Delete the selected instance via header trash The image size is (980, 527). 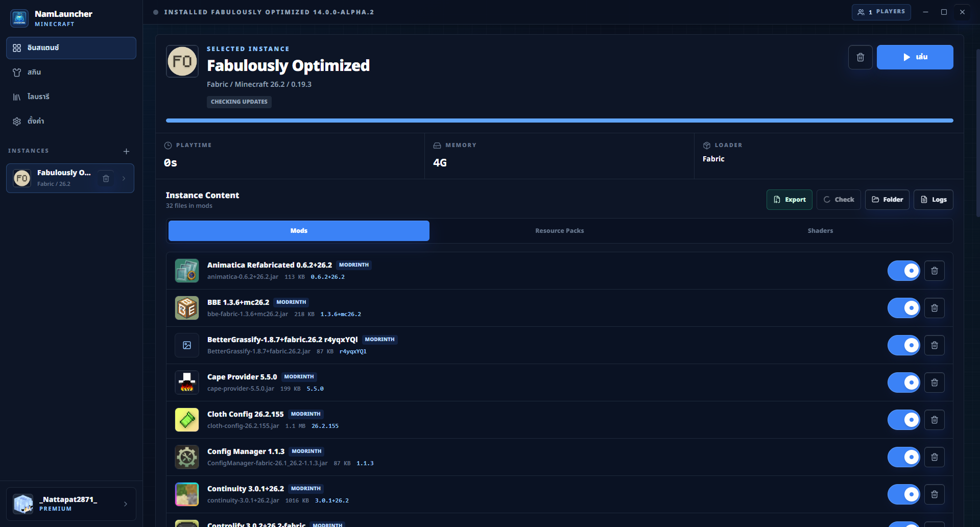coord(860,57)
